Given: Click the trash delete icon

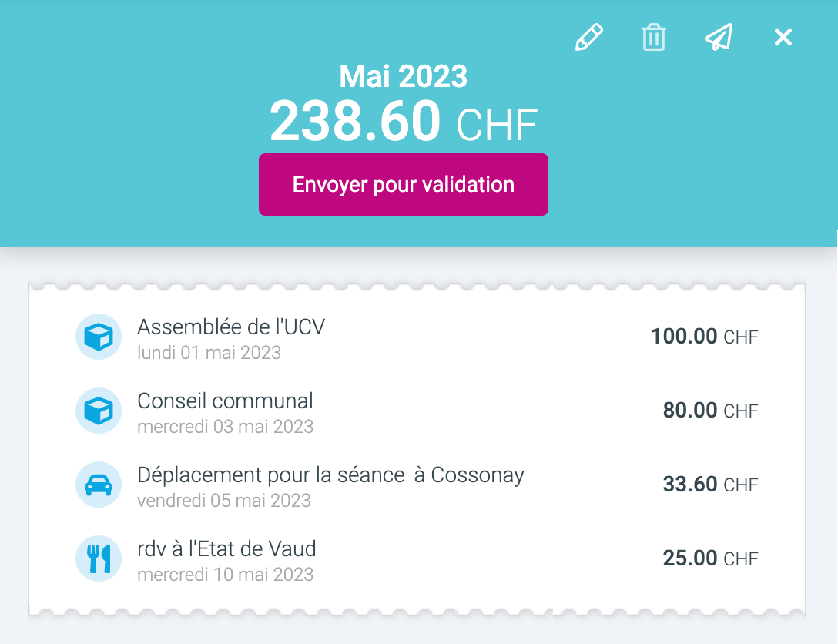Looking at the screenshot, I should (x=654, y=37).
